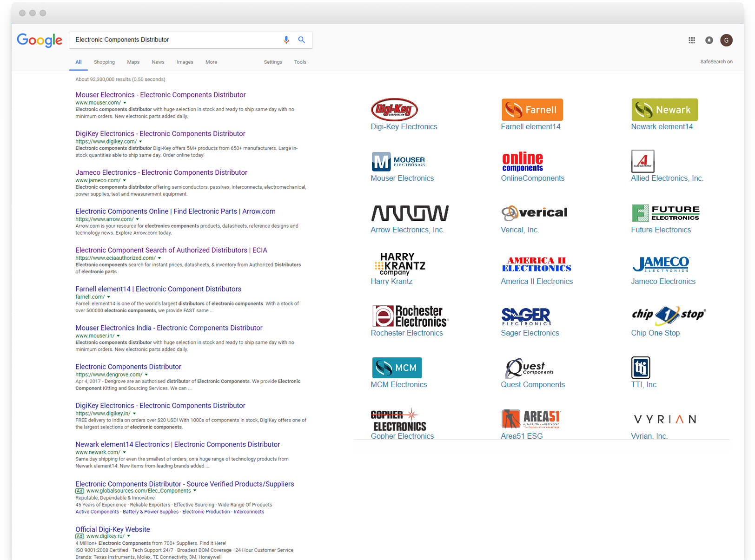The width and height of the screenshot is (755, 560).
Task: Click the Arrow Electronics logo
Action: [x=410, y=213]
